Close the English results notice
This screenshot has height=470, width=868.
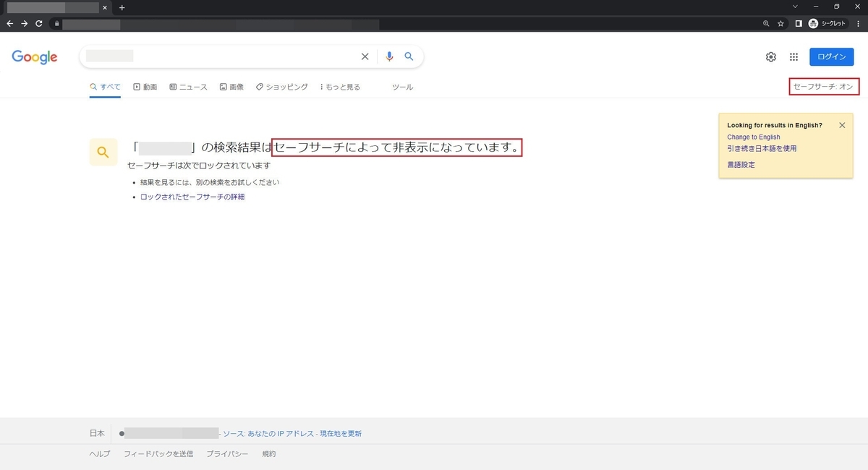[x=842, y=125]
